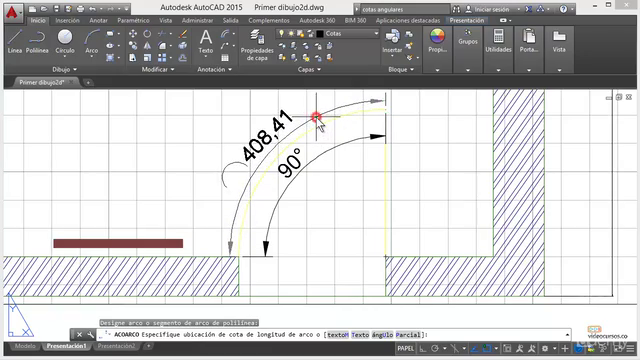Click the Erase (Borrar) icon
Screen dimensions: 640x360
point(183,34)
